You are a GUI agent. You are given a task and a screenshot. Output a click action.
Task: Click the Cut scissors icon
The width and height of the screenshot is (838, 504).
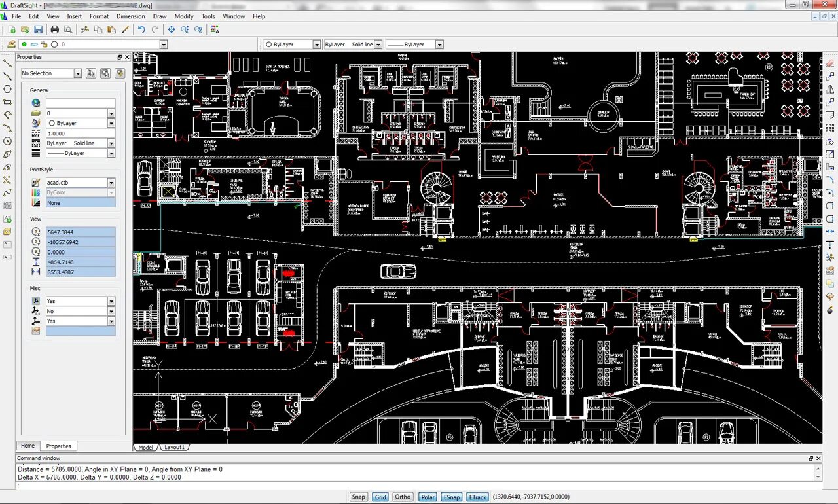[x=84, y=29]
